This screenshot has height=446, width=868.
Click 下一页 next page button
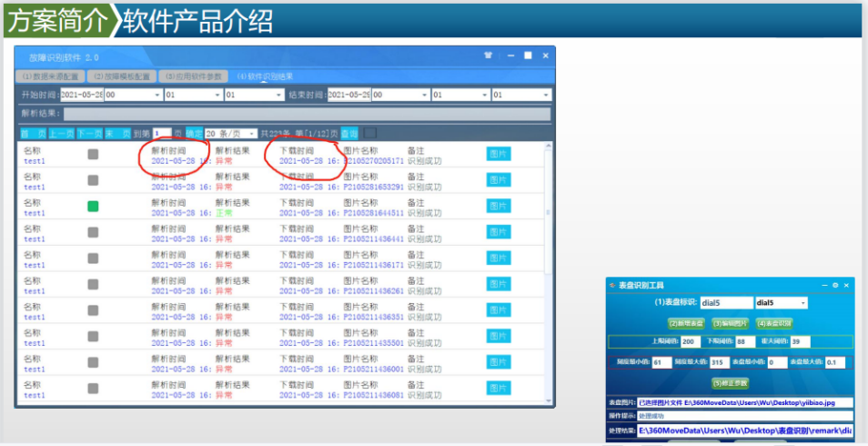click(x=90, y=134)
